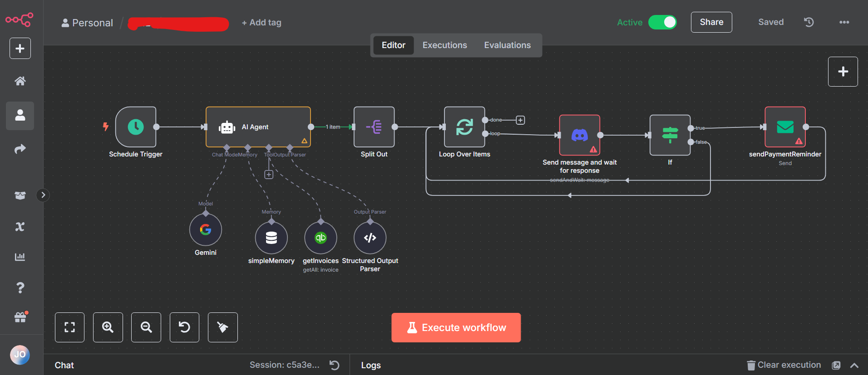Open workflow history clock icon
Image resolution: width=868 pixels, height=375 pixels.
point(809,22)
